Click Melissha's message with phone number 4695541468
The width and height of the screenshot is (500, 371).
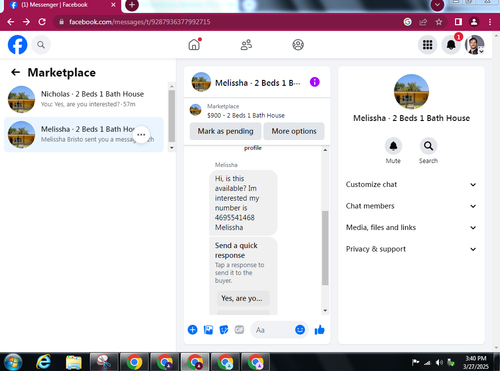pos(243,203)
